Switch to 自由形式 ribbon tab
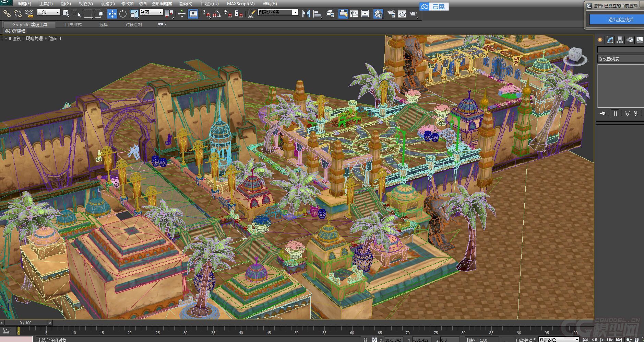Screen dimensions: 644x342 click(73, 24)
